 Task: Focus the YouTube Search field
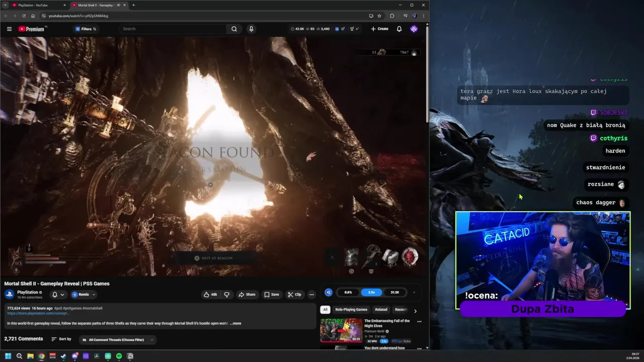point(172,29)
